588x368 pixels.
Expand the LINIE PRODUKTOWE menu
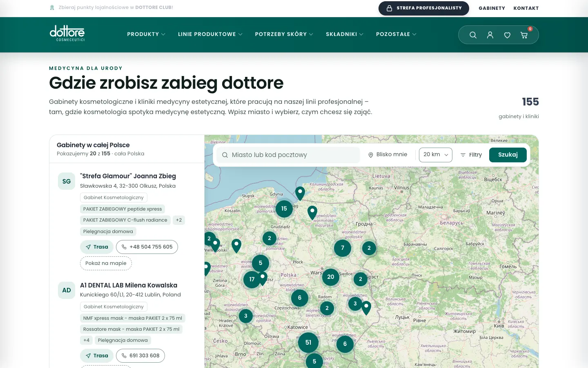[x=210, y=34]
